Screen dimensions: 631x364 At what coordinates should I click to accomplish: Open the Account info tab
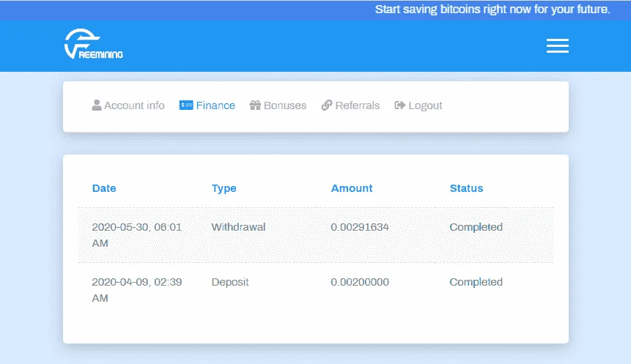point(128,105)
